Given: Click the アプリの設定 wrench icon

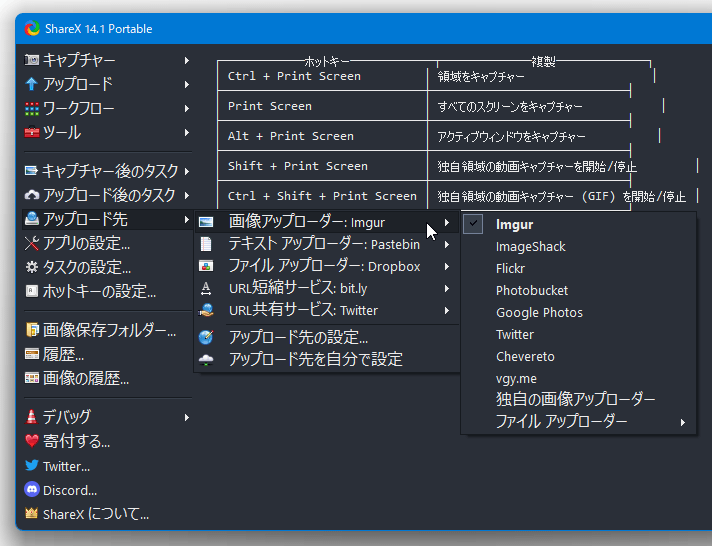Looking at the screenshot, I should point(32,243).
